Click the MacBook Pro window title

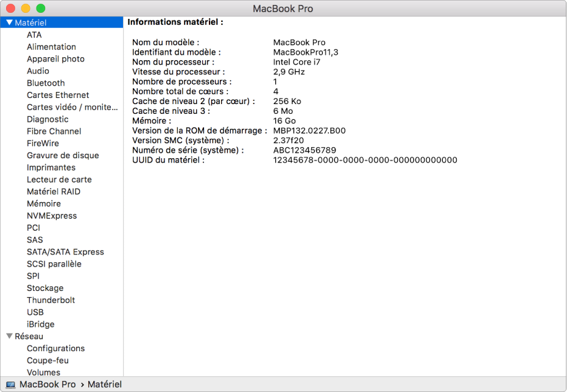click(283, 9)
